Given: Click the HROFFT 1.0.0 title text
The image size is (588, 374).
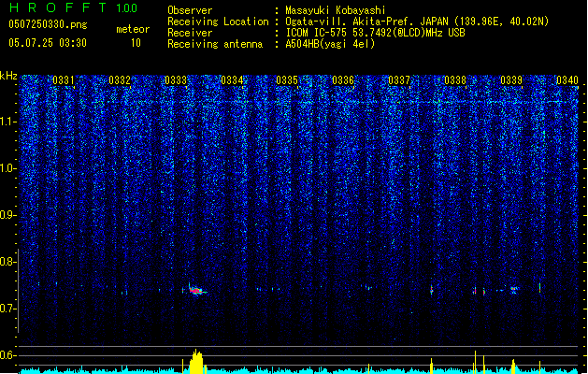Looking at the screenshot, I should (x=74, y=7).
